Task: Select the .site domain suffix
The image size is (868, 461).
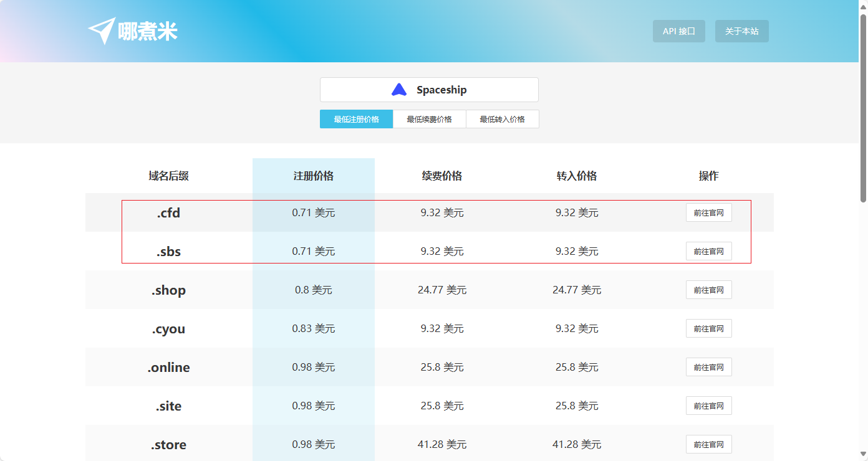Action: tap(168, 406)
